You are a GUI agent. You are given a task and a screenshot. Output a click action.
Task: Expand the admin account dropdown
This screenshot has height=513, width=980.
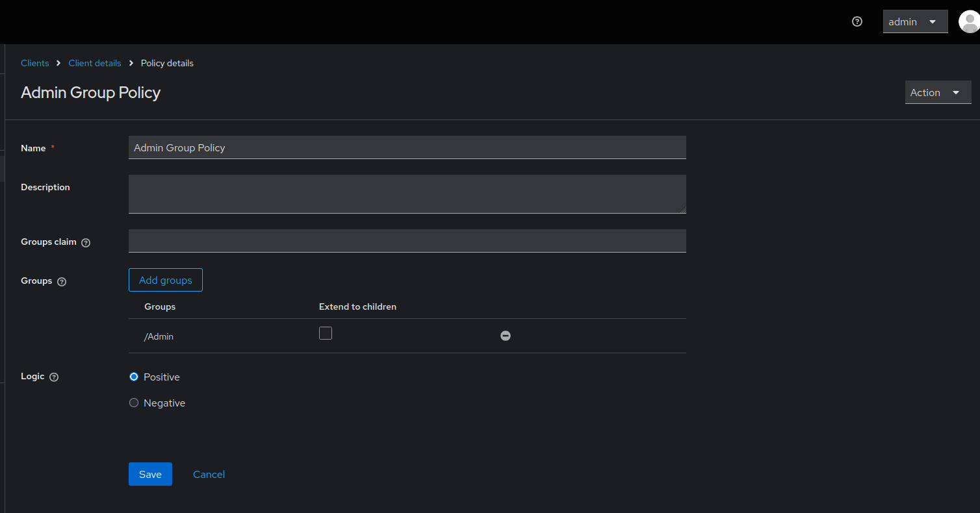tap(915, 21)
